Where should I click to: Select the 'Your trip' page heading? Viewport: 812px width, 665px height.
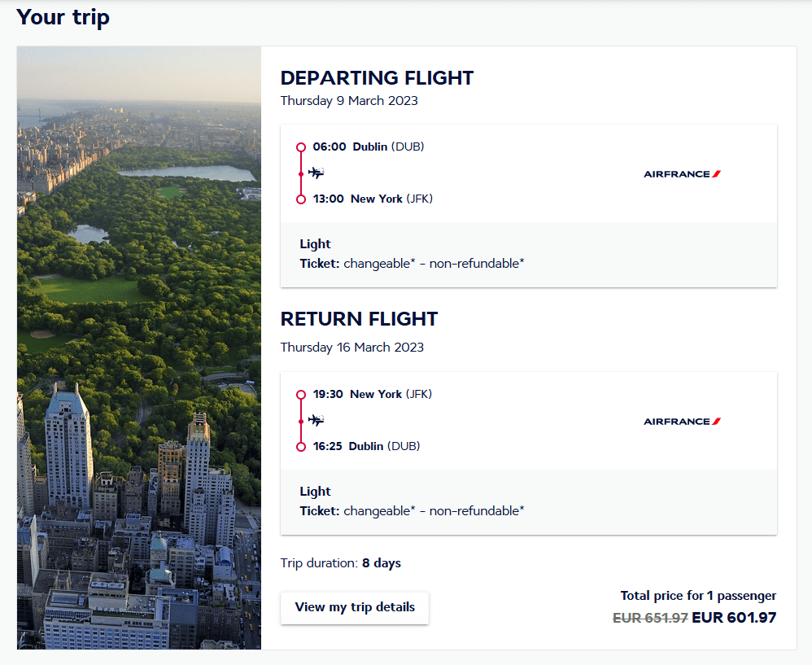pos(63,17)
